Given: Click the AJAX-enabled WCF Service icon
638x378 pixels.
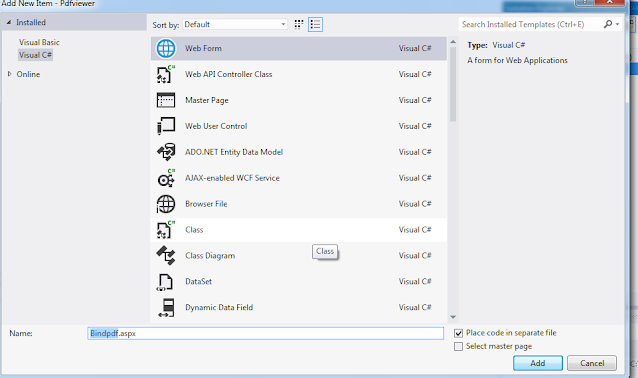Looking at the screenshot, I should coord(166,178).
